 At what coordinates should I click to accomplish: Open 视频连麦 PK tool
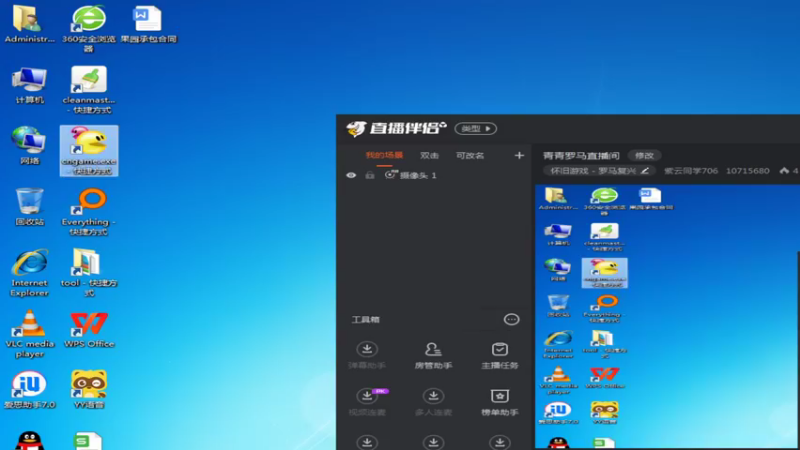367,402
